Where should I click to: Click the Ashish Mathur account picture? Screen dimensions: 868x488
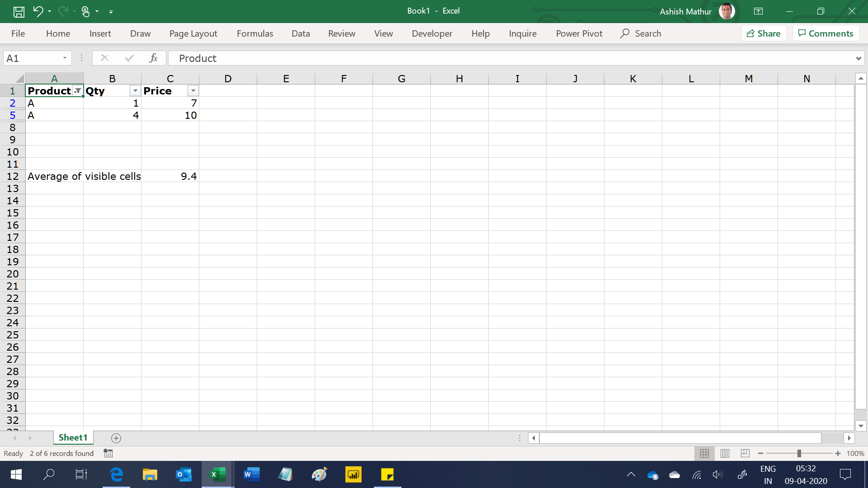tap(727, 11)
